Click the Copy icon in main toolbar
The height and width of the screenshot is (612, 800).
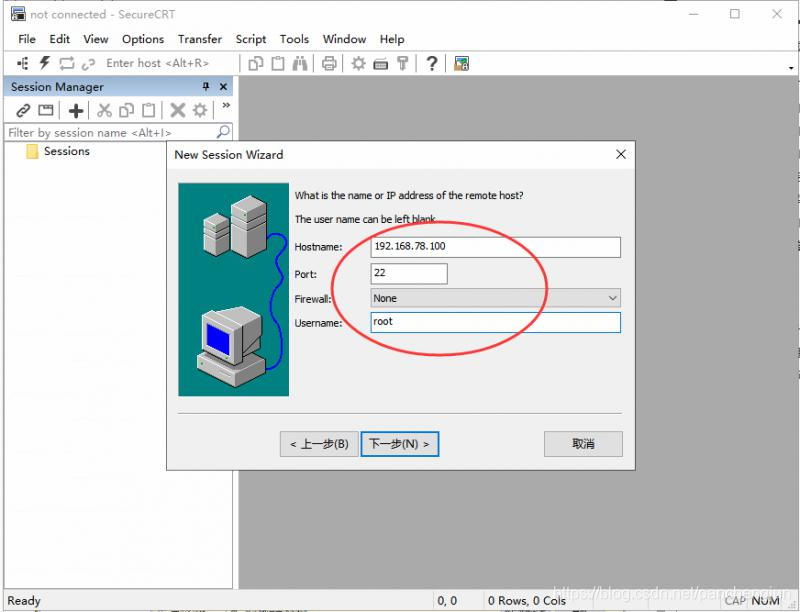(256, 64)
